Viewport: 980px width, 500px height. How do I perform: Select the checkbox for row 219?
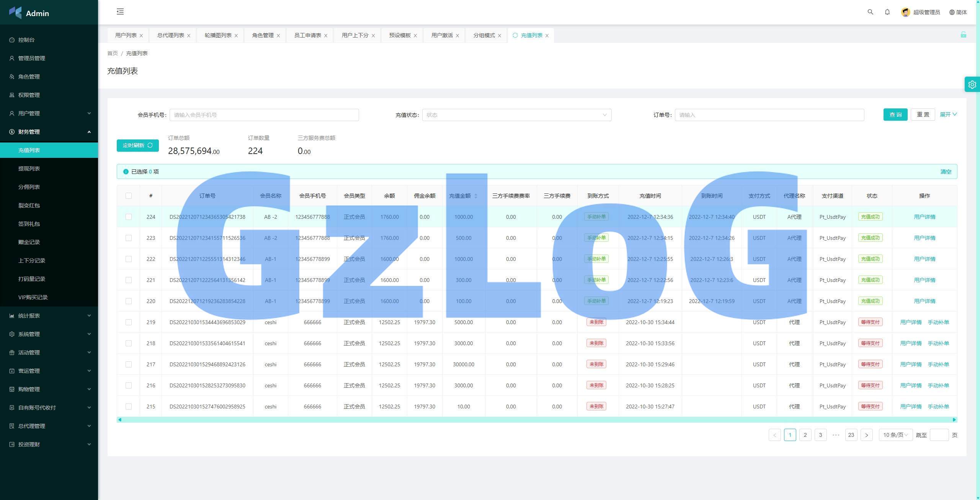(x=129, y=322)
